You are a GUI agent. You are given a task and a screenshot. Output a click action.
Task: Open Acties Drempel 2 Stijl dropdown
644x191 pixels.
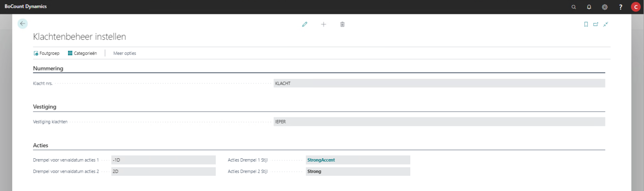[358, 172]
